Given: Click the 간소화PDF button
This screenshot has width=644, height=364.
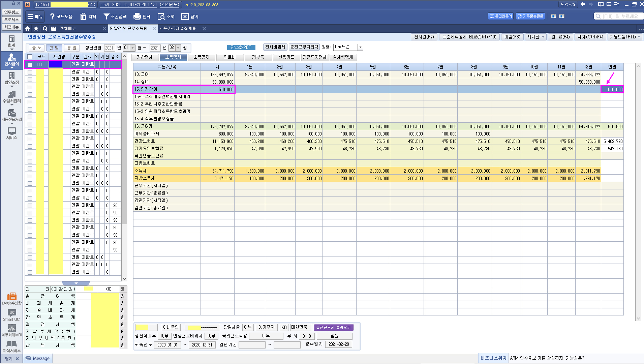Looking at the screenshot, I should point(241,48).
